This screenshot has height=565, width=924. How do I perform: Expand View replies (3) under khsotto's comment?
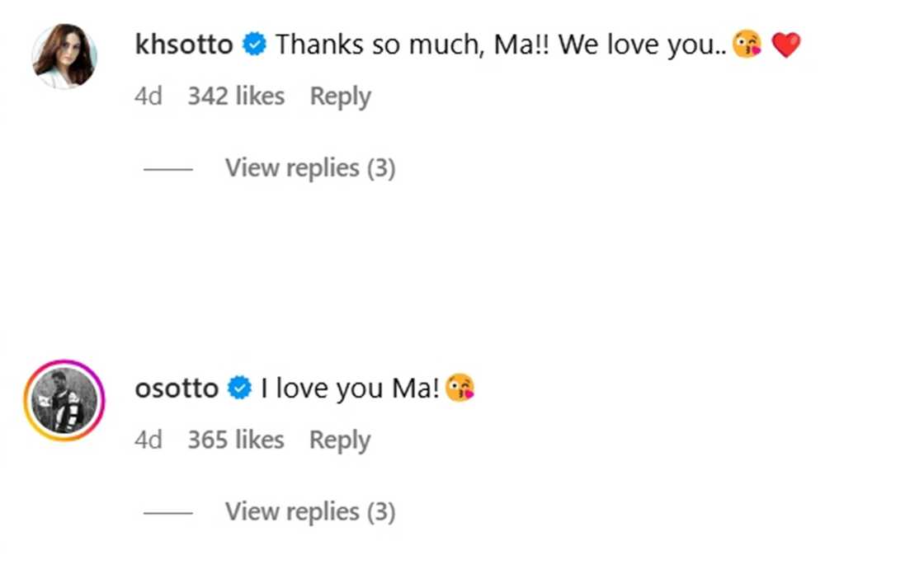(x=310, y=168)
